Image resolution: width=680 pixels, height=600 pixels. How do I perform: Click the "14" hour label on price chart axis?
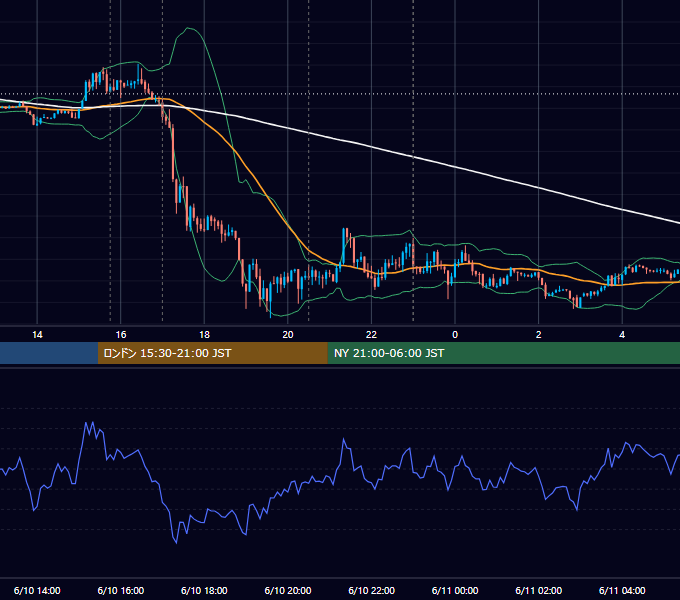(37, 335)
